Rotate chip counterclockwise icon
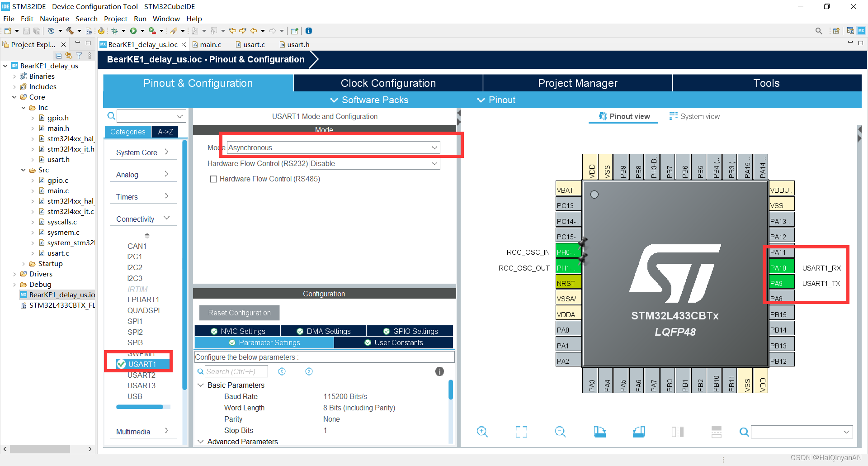Image resolution: width=868 pixels, height=466 pixels. [x=639, y=432]
